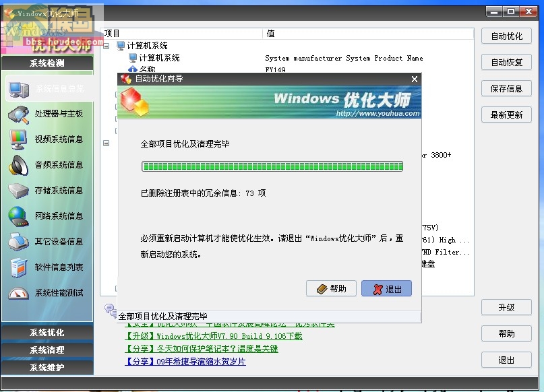Click 计算机系统 root node computer icon

click(121, 45)
